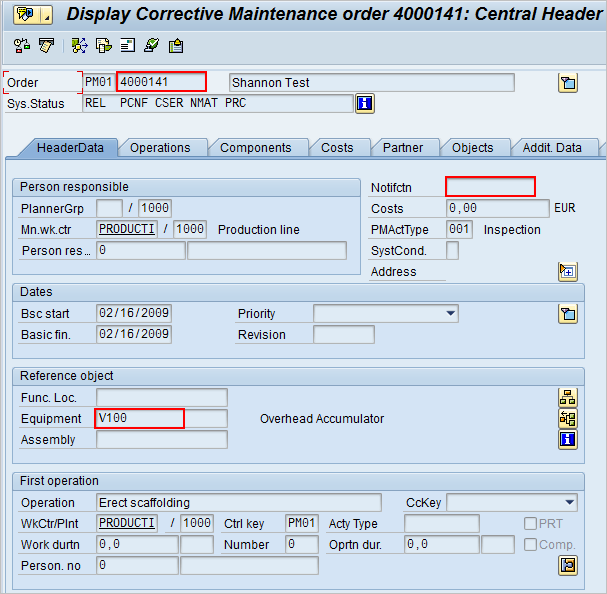Click the Ctrl key field PM01
Image resolution: width=607 pixels, height=594 pixels.
[302, 524]
